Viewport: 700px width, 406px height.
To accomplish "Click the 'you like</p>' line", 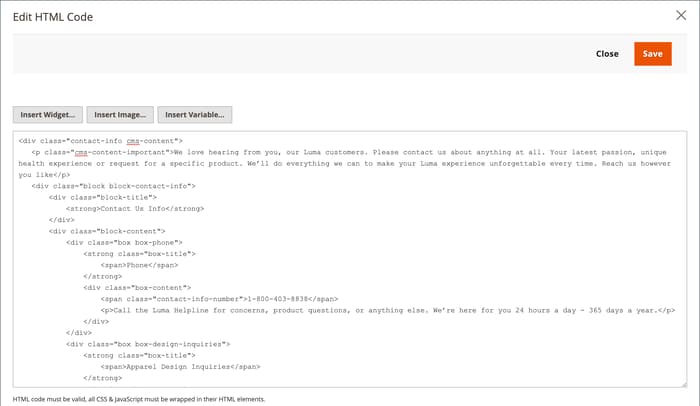I will tap(44, 175).
